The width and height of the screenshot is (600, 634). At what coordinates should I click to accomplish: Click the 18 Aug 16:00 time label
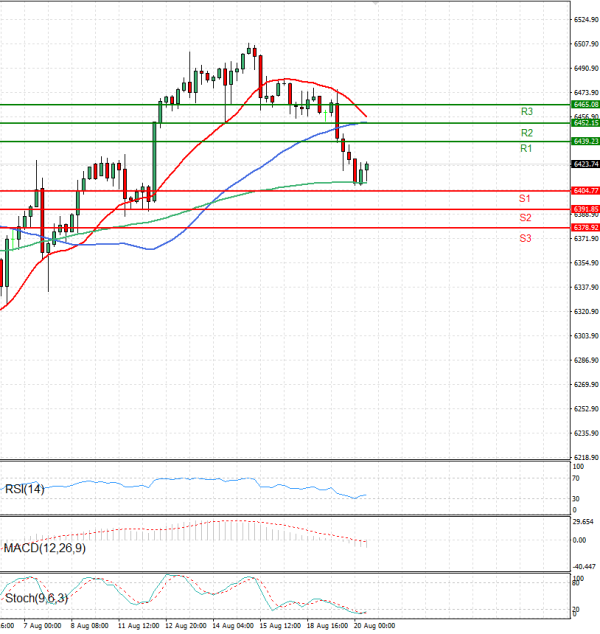tap(327, 626)
